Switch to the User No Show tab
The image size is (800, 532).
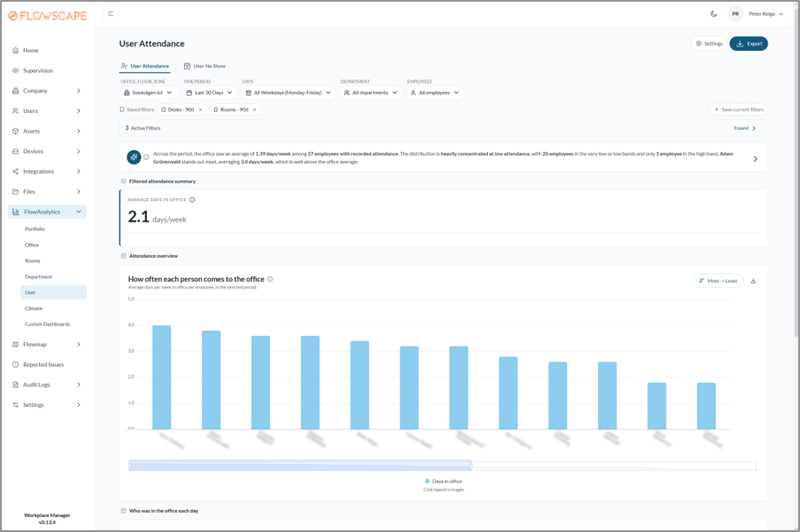click(x=204, y=66)
